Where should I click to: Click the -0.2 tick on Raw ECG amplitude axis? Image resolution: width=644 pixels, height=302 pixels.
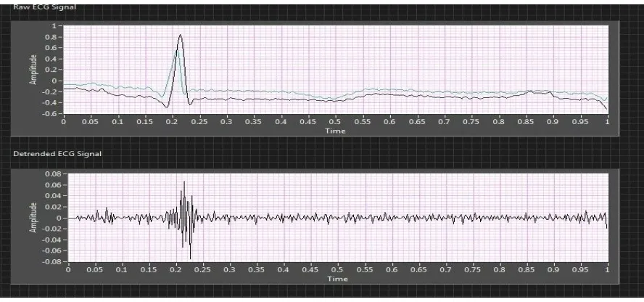49,91
